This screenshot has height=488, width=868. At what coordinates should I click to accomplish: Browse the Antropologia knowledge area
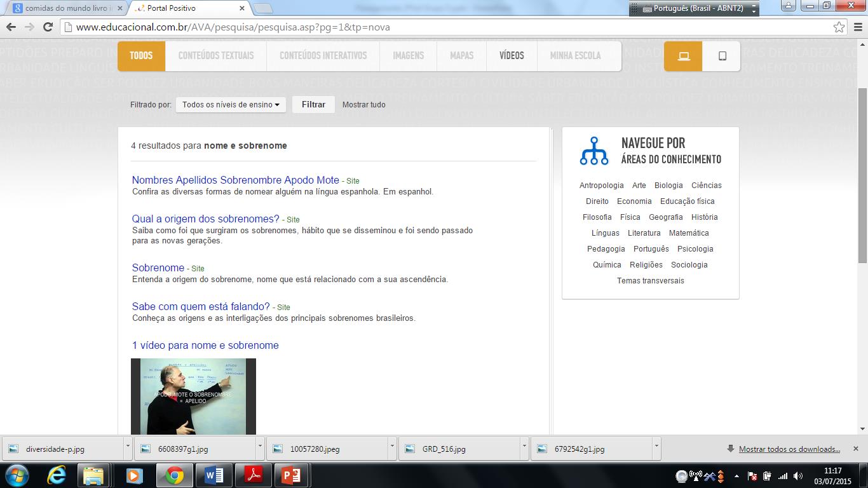click(x=602, y=186)
